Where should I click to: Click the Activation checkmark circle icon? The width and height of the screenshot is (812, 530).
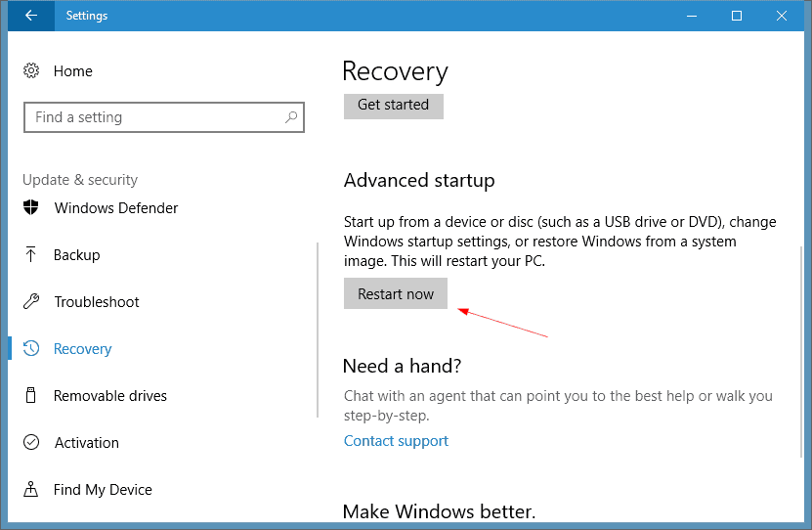pyautogui.click(x=31, y=443)
